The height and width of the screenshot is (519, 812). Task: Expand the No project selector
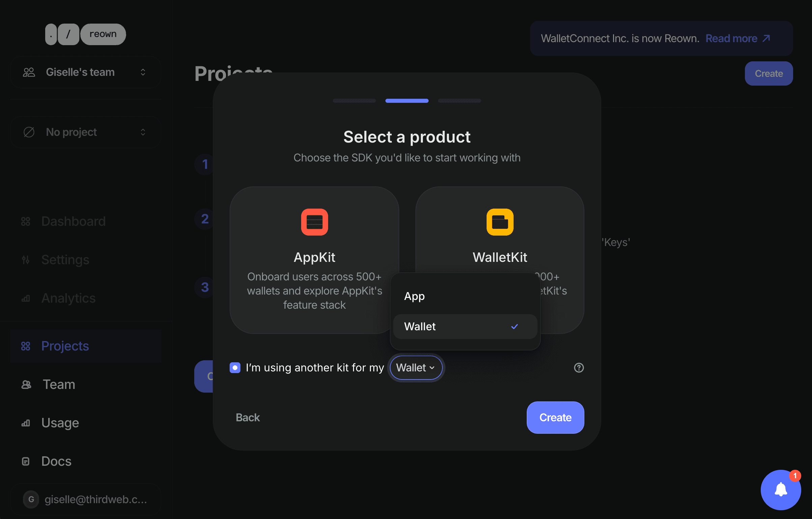coord(86,132)
